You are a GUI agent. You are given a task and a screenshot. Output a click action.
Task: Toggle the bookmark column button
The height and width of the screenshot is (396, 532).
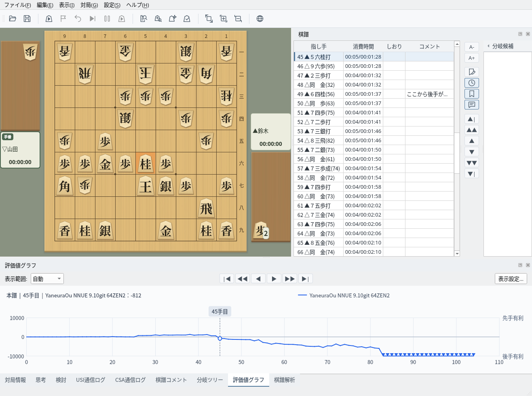pos(472,94)
